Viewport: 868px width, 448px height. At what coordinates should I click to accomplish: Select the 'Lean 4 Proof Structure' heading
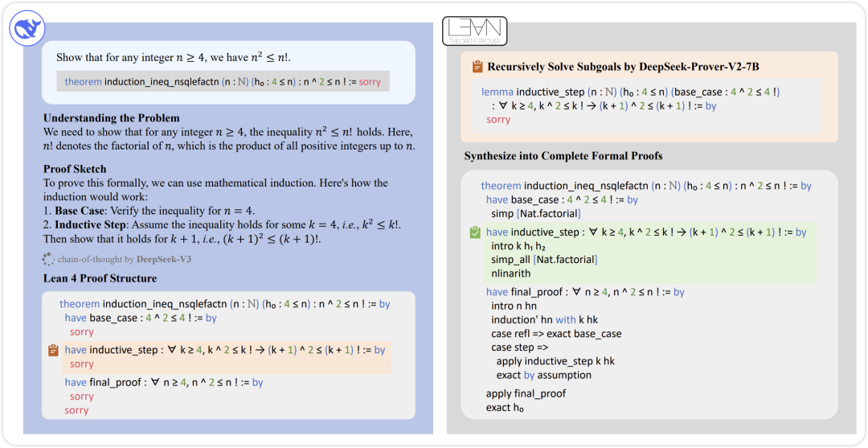click(x=100, y=278)
